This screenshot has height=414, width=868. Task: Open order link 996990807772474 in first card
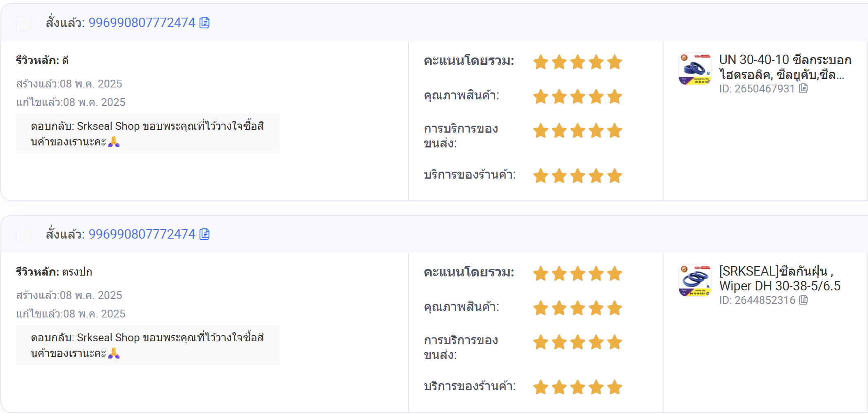point(142,23)
